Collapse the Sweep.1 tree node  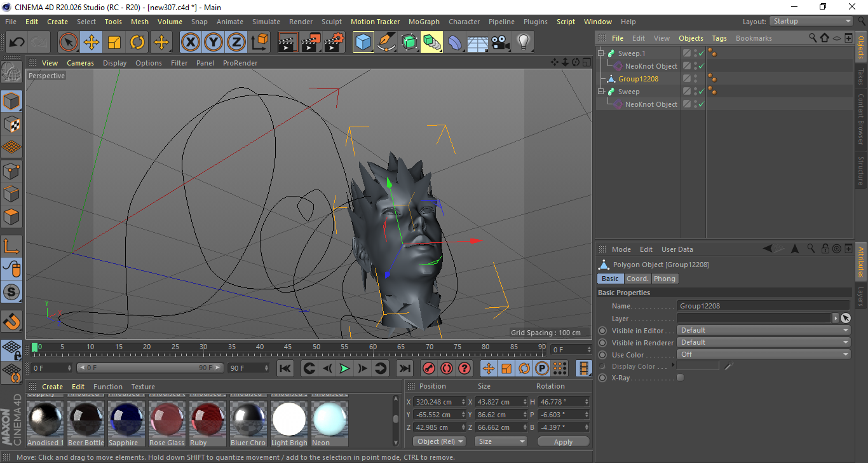coord(600,53)
